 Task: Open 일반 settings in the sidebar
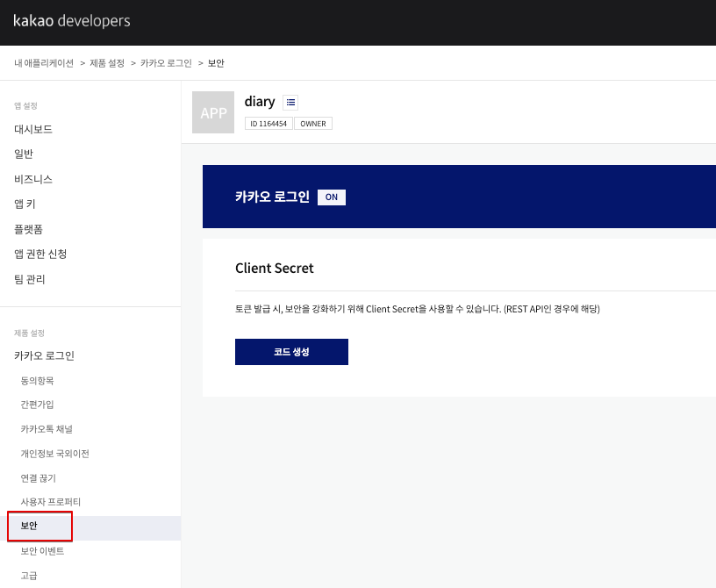[x=24, y=154]
